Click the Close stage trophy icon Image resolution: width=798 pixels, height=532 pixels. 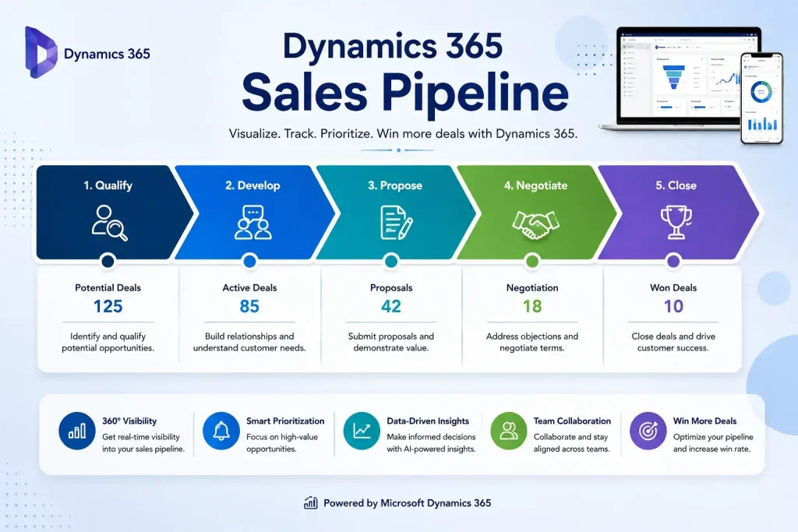click(676, 222)
